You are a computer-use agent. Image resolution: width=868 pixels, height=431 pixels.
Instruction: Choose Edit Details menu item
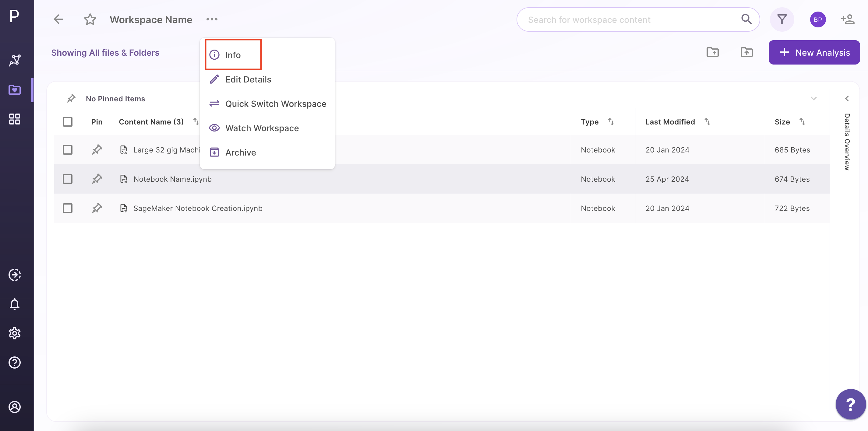[267, 79]
